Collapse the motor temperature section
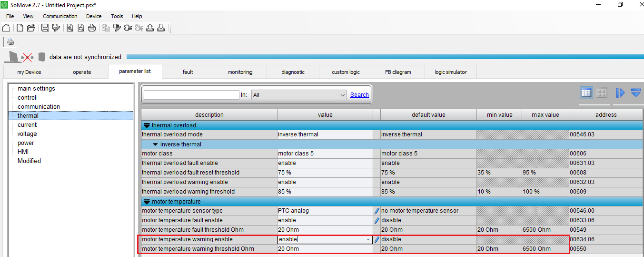Screen dimensions: 644x257 pyautogui.click(x=147, y=202)
